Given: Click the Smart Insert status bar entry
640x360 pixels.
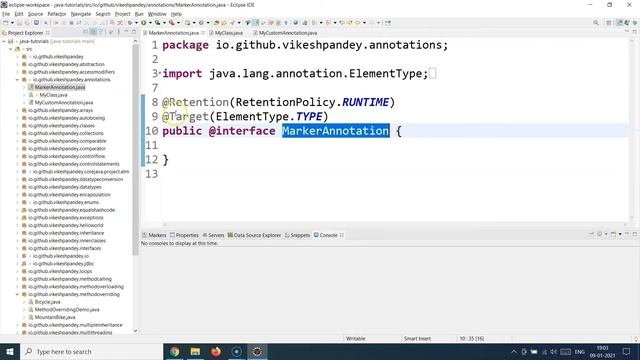Looking at the screenshot, I should [417, 338].
